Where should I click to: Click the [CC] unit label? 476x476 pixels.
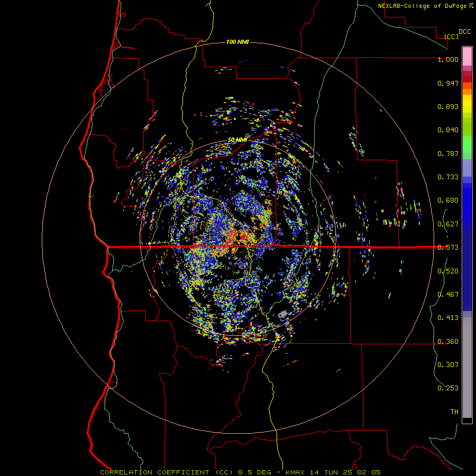tap(451, 36)
